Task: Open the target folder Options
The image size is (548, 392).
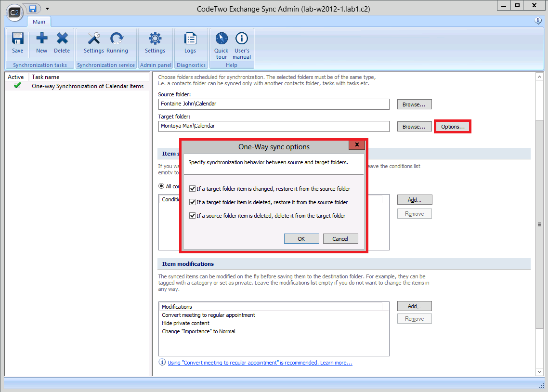Action: pyautogui.click(x=453, y=127)
